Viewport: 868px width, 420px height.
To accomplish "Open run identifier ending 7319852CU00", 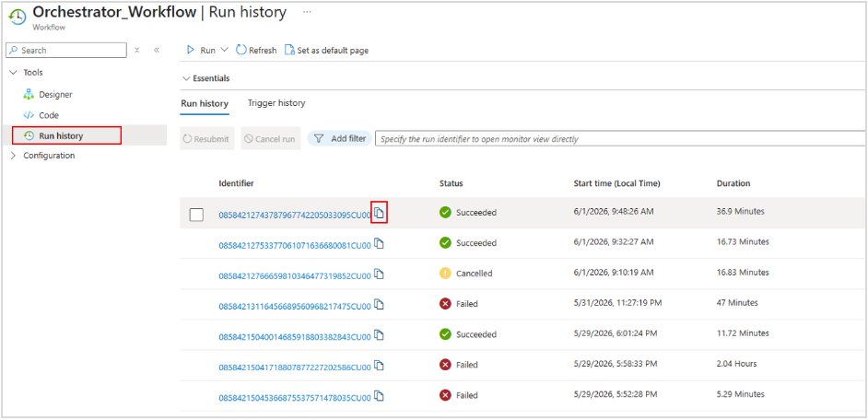I will click(295, 276).
